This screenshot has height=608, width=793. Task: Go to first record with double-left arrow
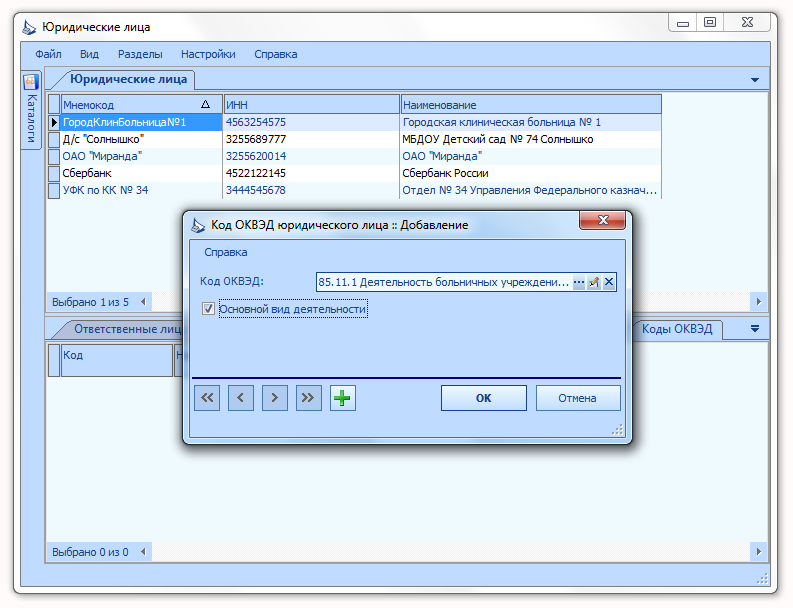click(x=207, y=398)
